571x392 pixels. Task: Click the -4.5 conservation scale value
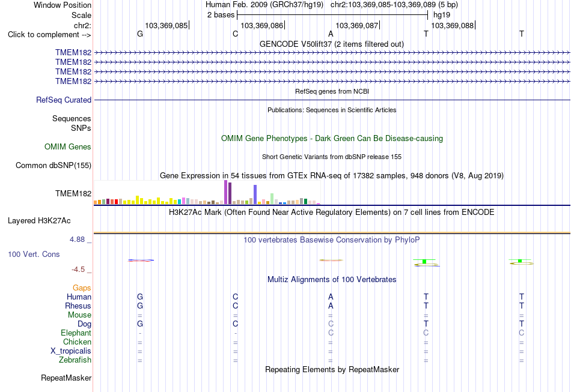click(x=78, y=269)
